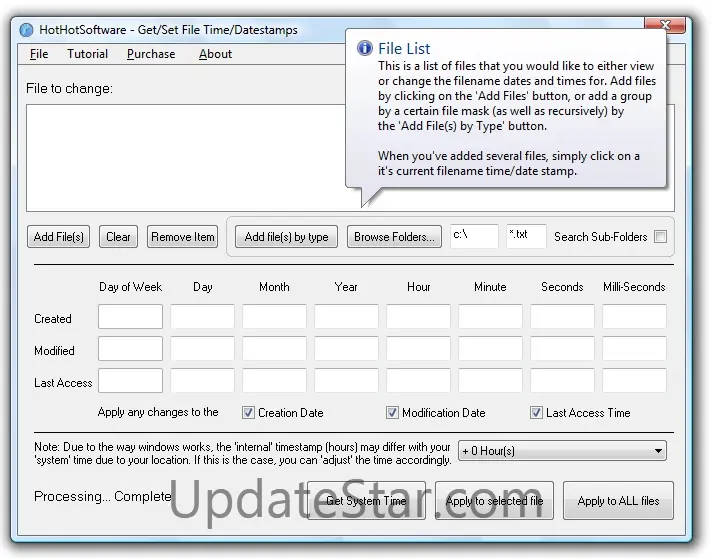Click the Modified Milli-Seconds field

click(x=634, y=348)
